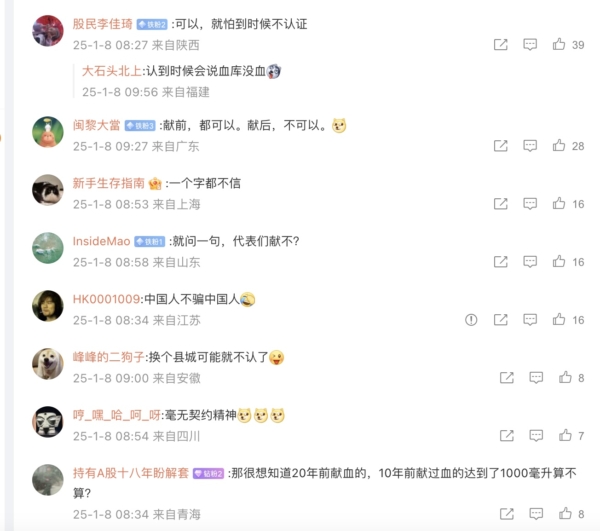Report HK0001009's comment with exclamation icon

click(471, 319)
